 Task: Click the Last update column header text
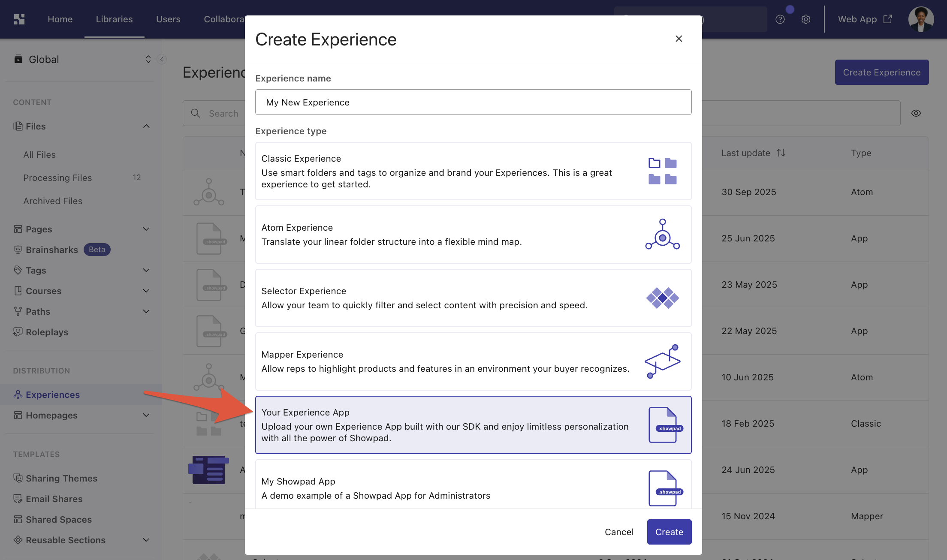point(745,153)
